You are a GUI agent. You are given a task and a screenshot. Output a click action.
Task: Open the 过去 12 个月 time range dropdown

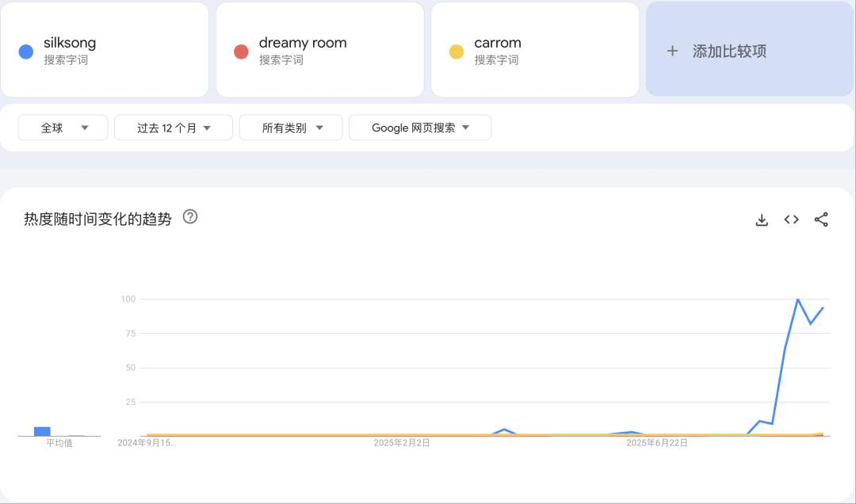point(173,127)
